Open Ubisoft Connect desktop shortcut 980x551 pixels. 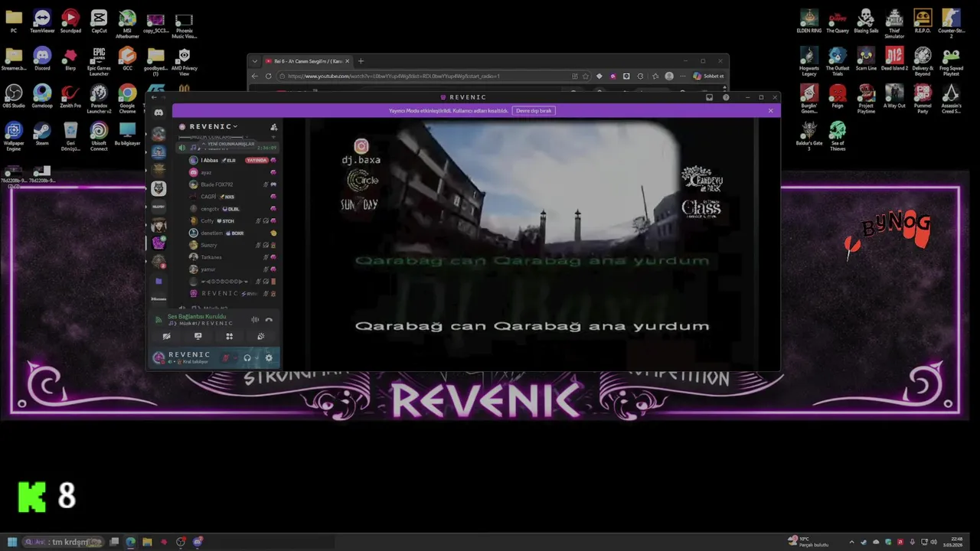pyautogui.click(x=99, y=136)
